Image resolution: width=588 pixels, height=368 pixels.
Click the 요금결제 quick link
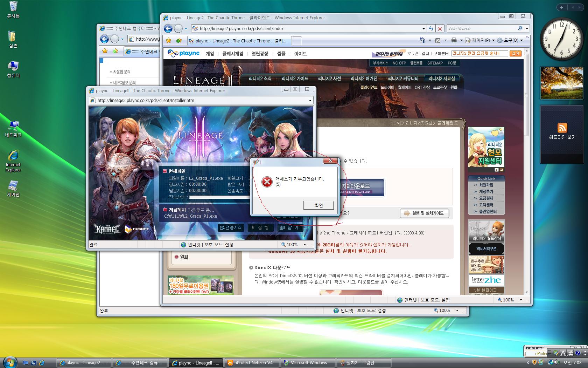point(486,198)
